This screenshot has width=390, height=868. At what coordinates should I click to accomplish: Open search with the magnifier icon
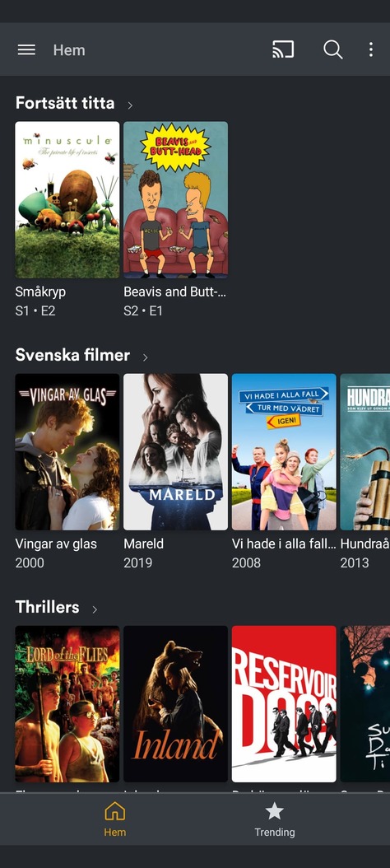(x=333, y=49)
